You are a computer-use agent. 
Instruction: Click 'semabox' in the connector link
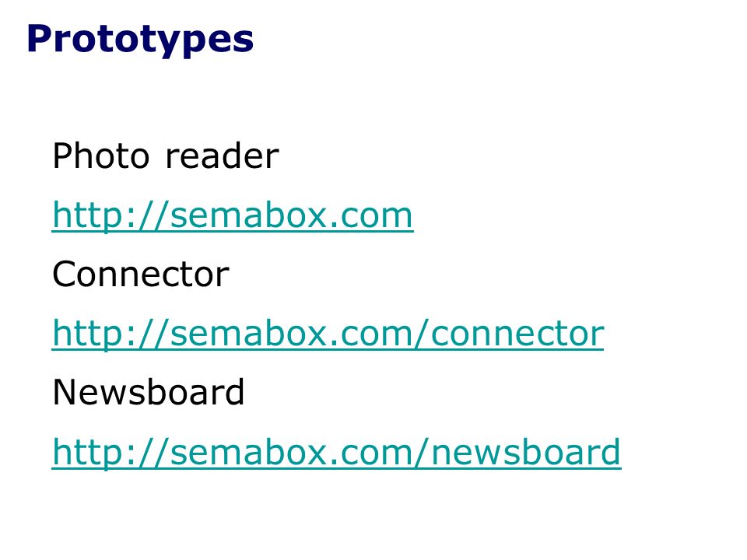[249, 334]
